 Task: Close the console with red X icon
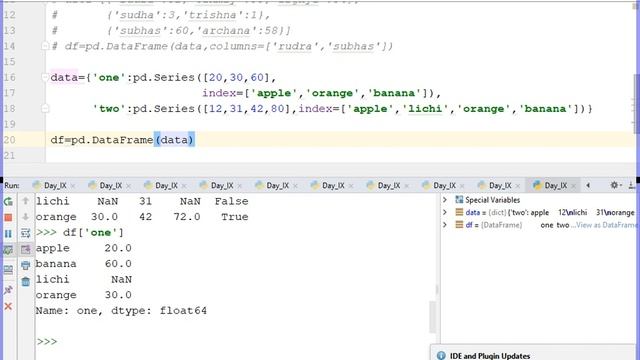tap(8, 307)
